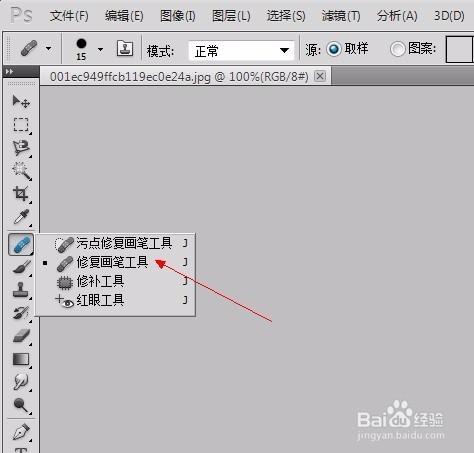Select the Eyedropper tool
This screenshot has height=453, width=474.
[x=21, y=217]
